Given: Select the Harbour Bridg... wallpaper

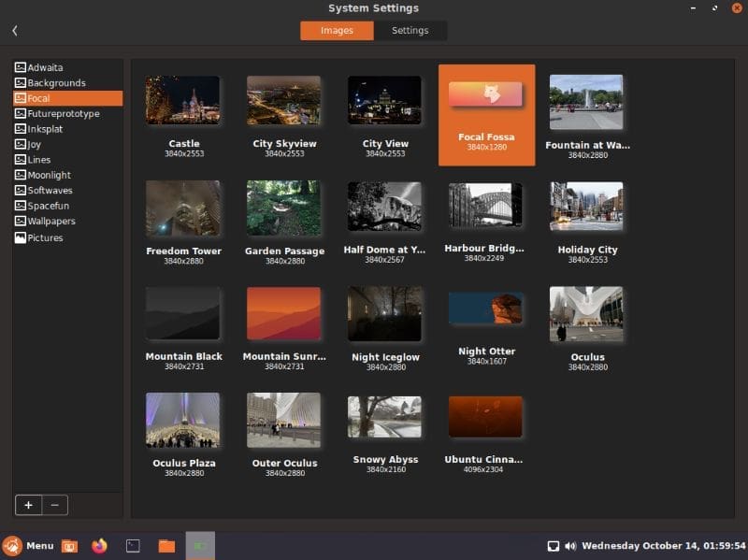Looking at the screenshot, I should click(485, 205).
